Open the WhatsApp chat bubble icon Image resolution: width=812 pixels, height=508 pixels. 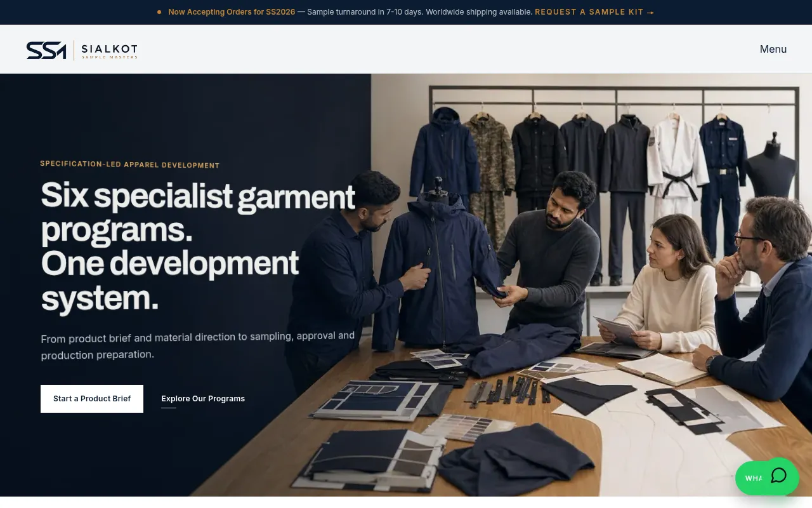coord(778,476)
